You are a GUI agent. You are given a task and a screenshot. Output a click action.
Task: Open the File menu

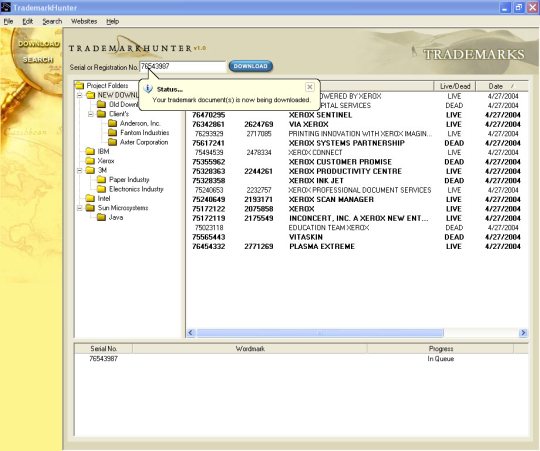tap(8, 21)
